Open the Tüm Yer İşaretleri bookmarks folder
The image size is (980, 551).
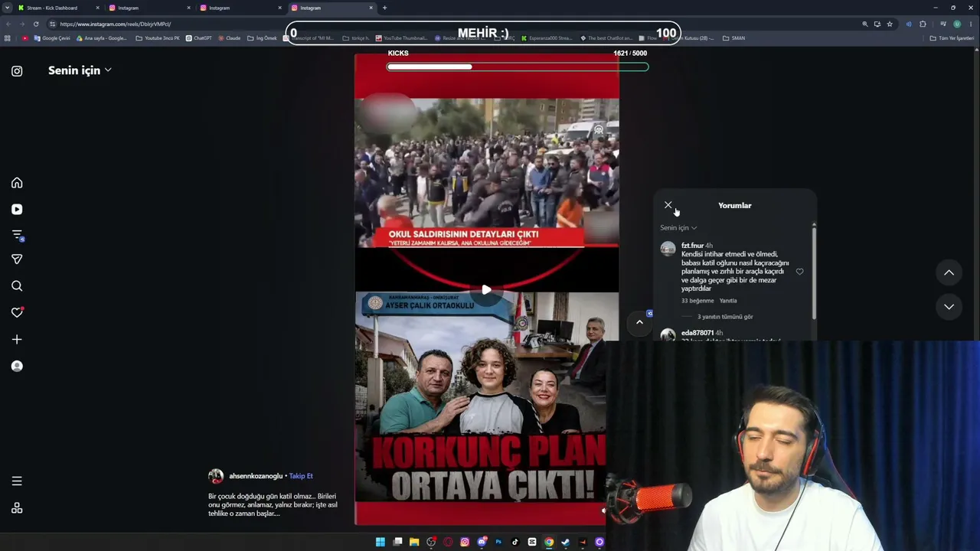(x=952, y=38)
